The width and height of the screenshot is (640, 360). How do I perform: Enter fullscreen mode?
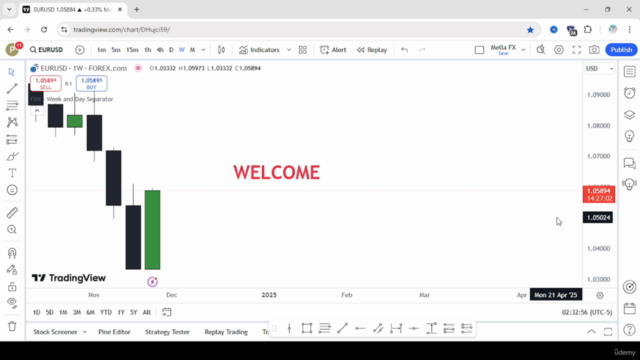coord(576,50)
